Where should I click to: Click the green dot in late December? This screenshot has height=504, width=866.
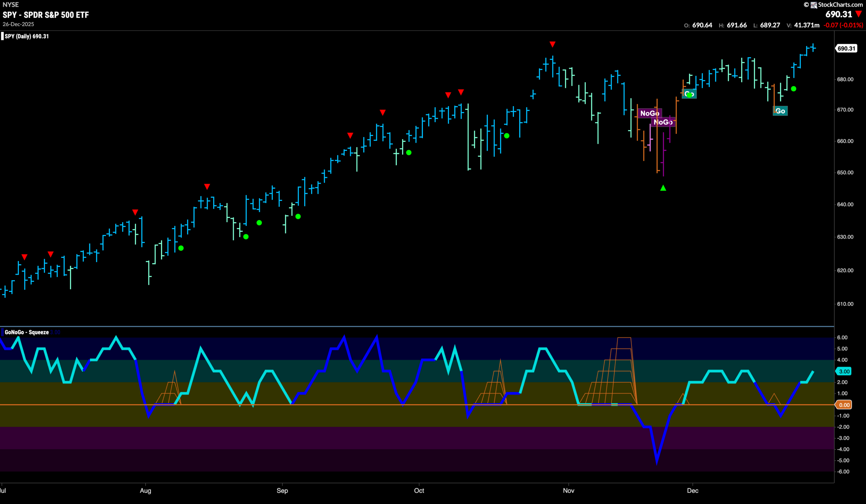[794, 89]
